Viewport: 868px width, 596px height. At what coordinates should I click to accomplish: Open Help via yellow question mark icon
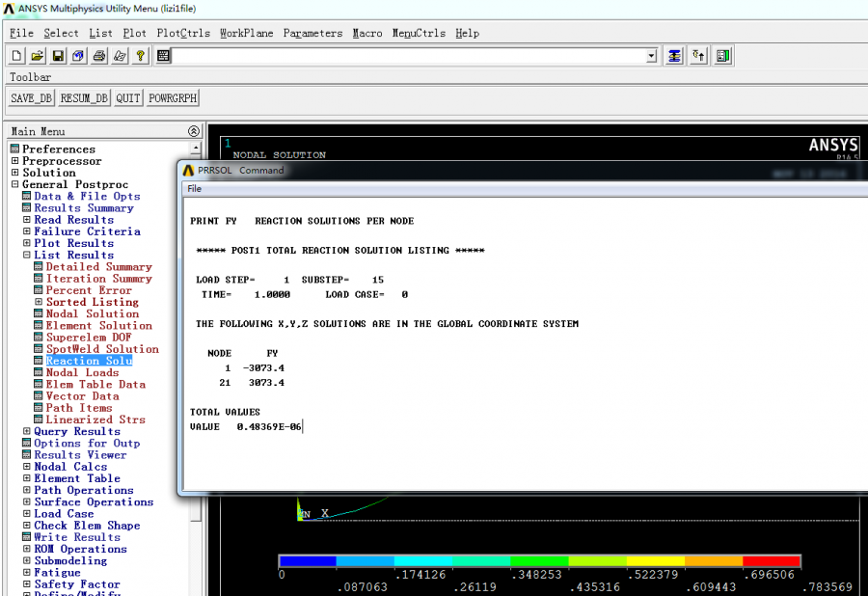(x=141, y=56)
